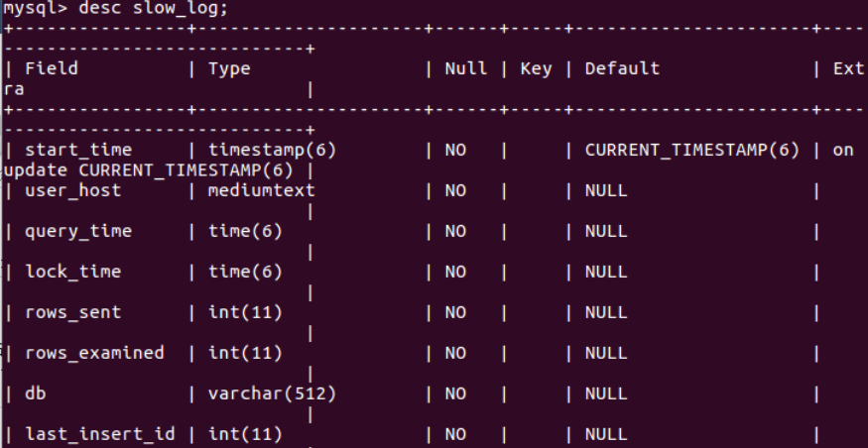Click the lock_time field name
This screenshot has height=448, width=868.
click(x=73, y=272)
